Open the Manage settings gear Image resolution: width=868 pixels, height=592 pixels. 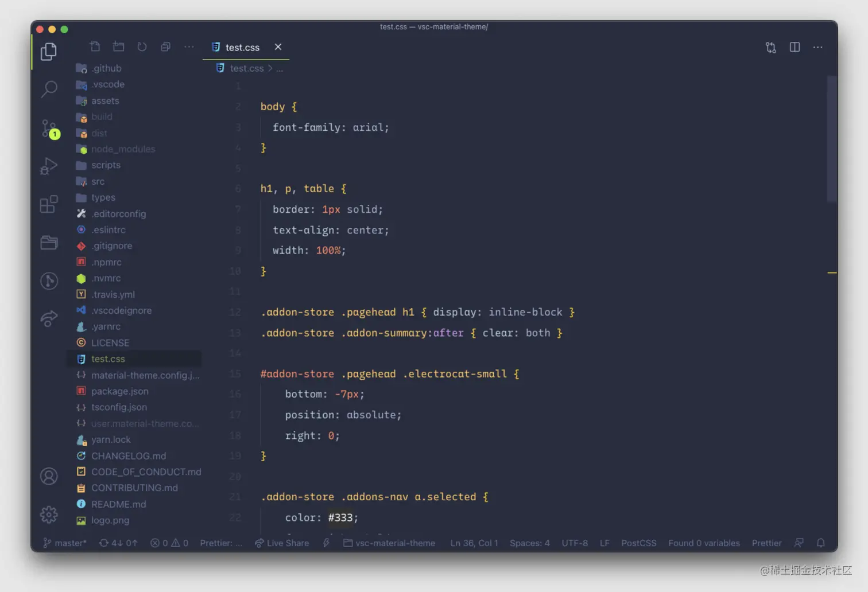[x=49, y=515]
